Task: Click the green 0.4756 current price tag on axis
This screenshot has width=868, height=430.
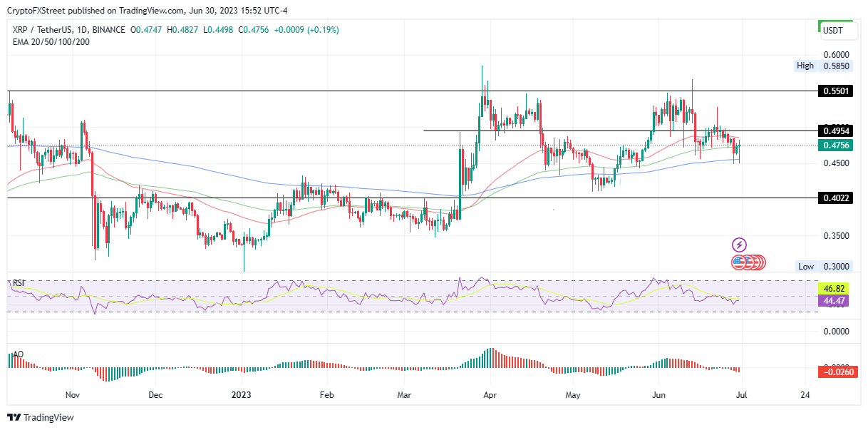Action: [x=836, y=145]
